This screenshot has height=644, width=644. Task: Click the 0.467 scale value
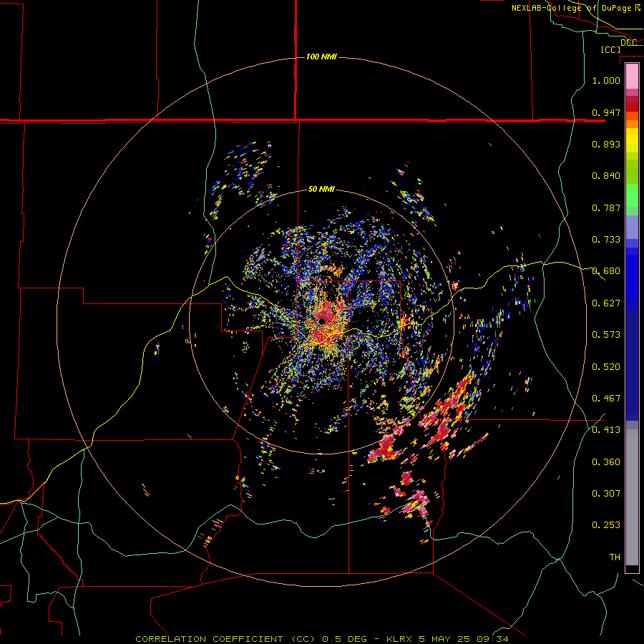[x=606, y=399]
